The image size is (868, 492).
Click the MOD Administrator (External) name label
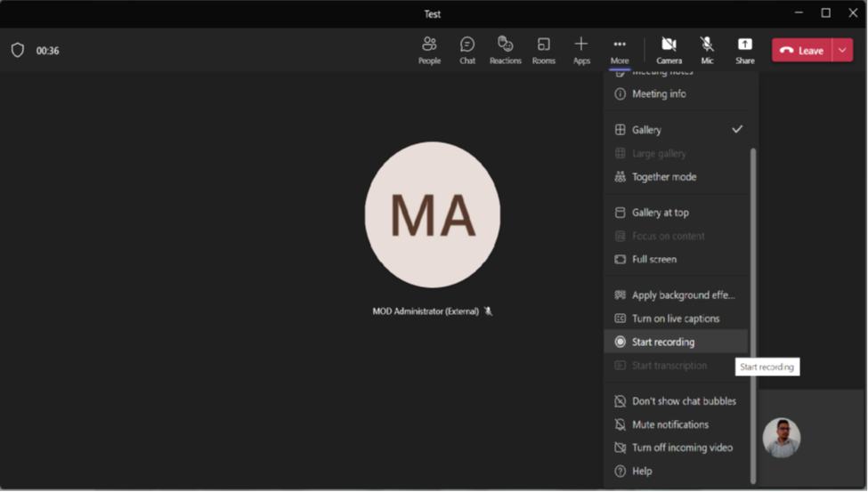426,311
